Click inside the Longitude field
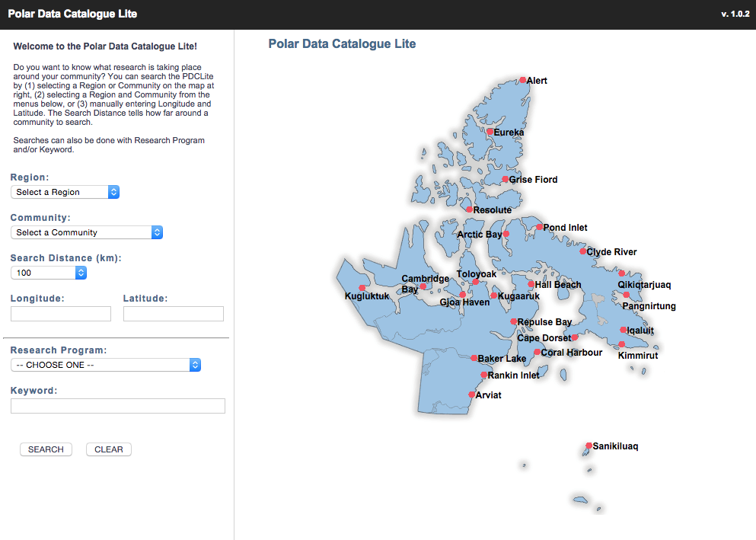 click(x=60, y=313)
